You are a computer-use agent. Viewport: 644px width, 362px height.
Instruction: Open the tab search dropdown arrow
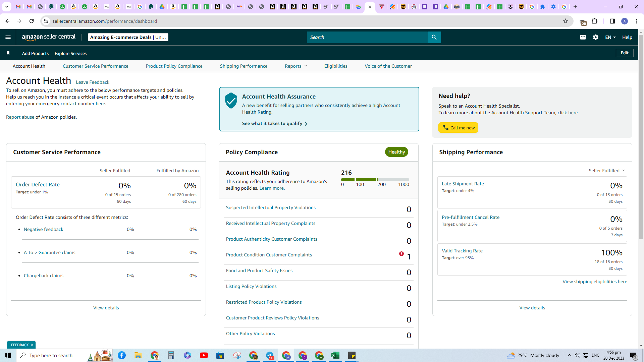pyautogui.click(x=6, y=7)
